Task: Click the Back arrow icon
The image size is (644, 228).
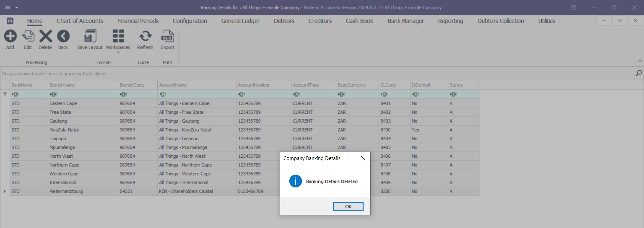Action: point(63,36)
